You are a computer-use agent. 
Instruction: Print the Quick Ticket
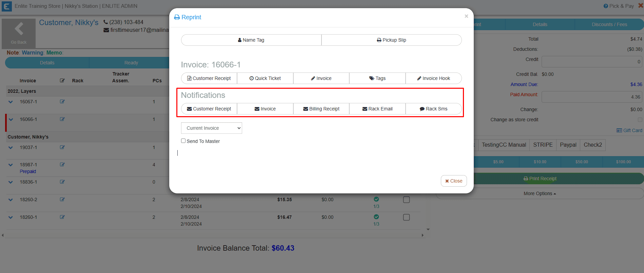click(265, 78)
